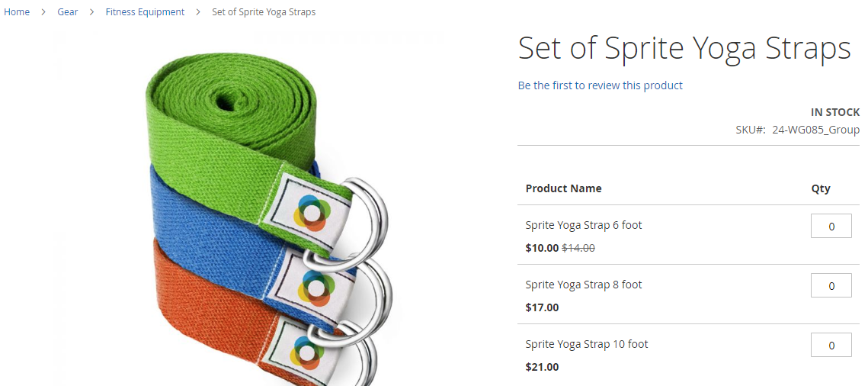
Task: Focus the Qty field for 6 foot strap
Action: pos(831,226)
